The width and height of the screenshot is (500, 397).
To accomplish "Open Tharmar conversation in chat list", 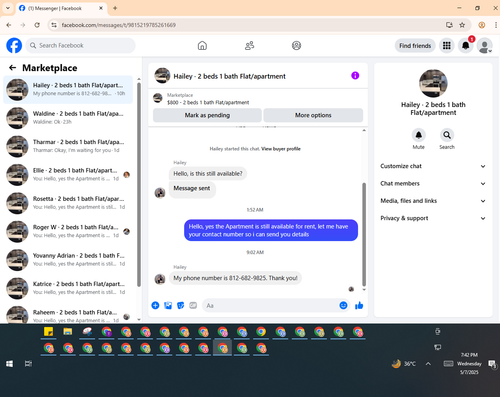I will point(68,146).
